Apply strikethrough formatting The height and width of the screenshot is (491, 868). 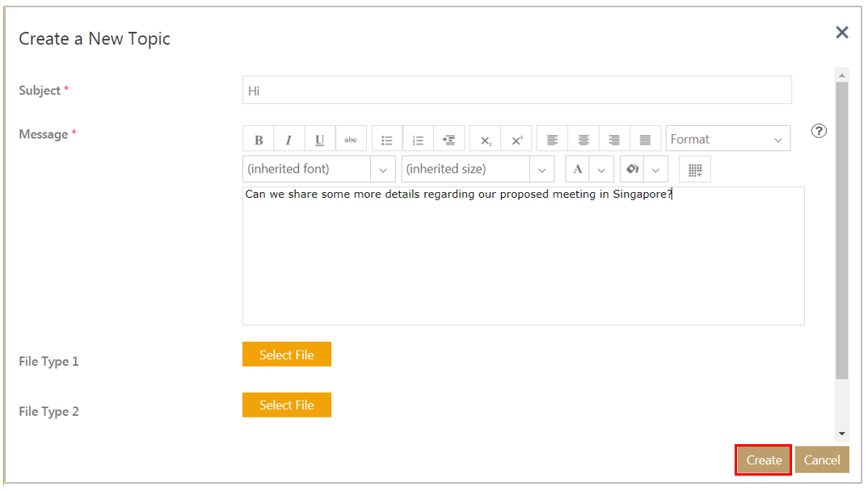(351, 140)
